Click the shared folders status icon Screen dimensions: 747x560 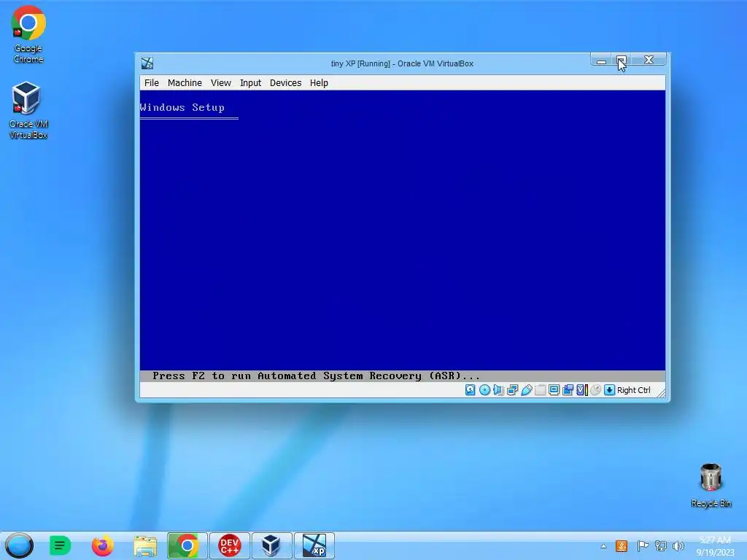tap(541, 390)
